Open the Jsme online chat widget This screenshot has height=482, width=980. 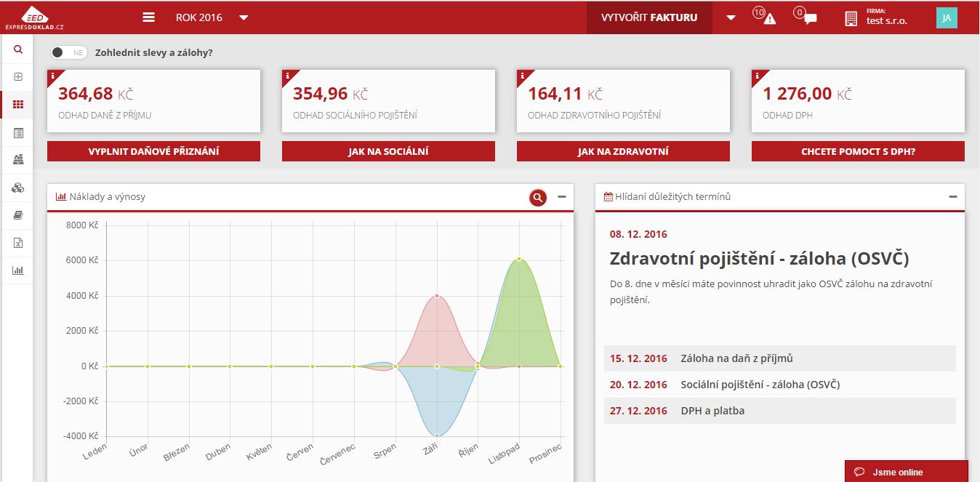906,472
